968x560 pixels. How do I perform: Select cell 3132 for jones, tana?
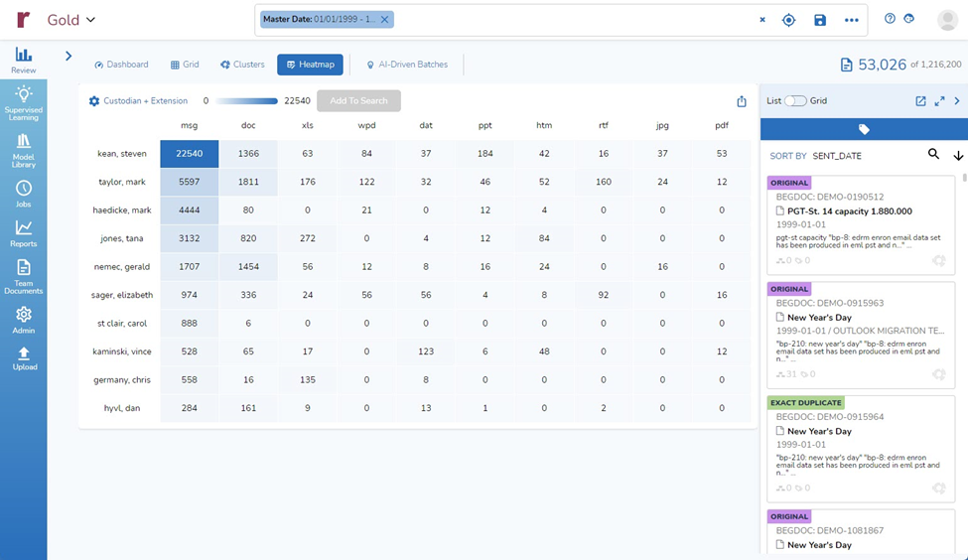tap(189, 238)
